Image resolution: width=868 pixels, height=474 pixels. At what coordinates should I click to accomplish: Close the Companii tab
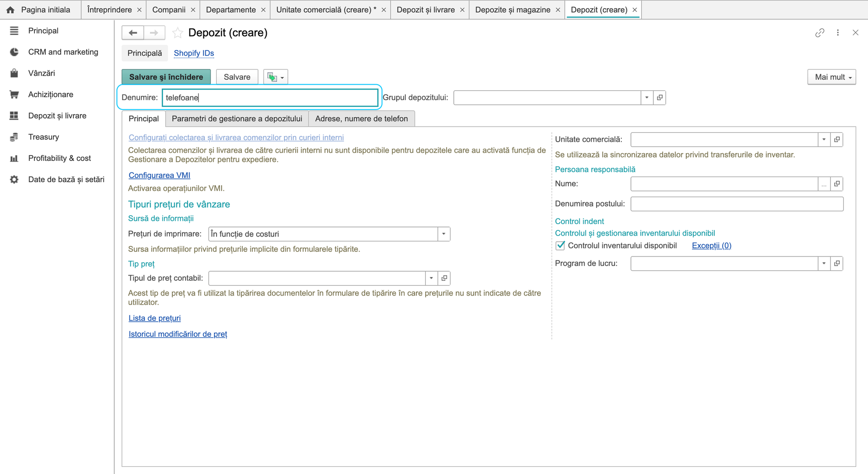pos(193,10)
